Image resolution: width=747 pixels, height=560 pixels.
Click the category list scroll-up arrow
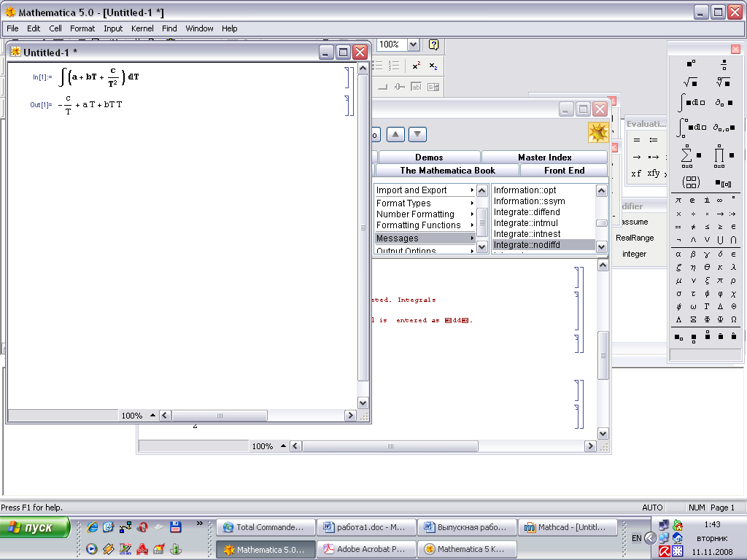click(x=482, y=191)
